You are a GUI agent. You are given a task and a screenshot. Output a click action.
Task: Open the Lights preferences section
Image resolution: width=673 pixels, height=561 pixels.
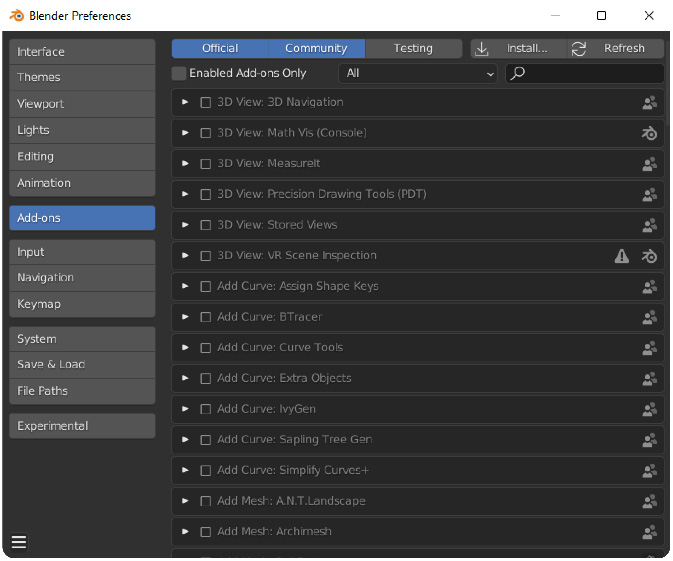click(82, 130)
